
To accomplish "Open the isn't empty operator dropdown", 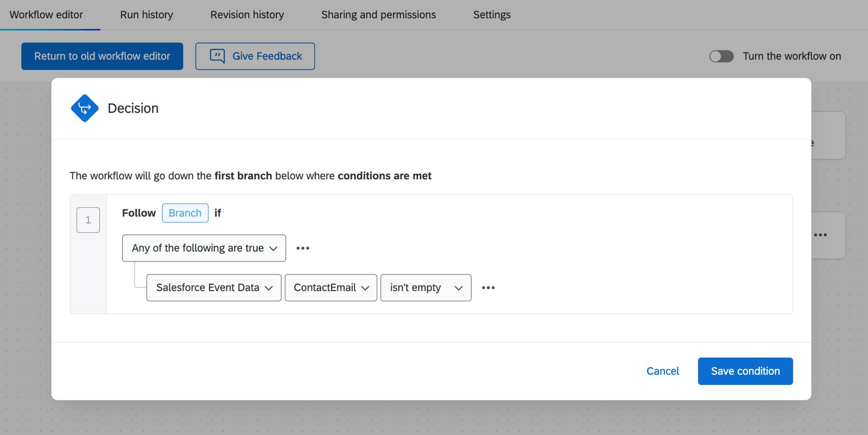I will (425, 288).
